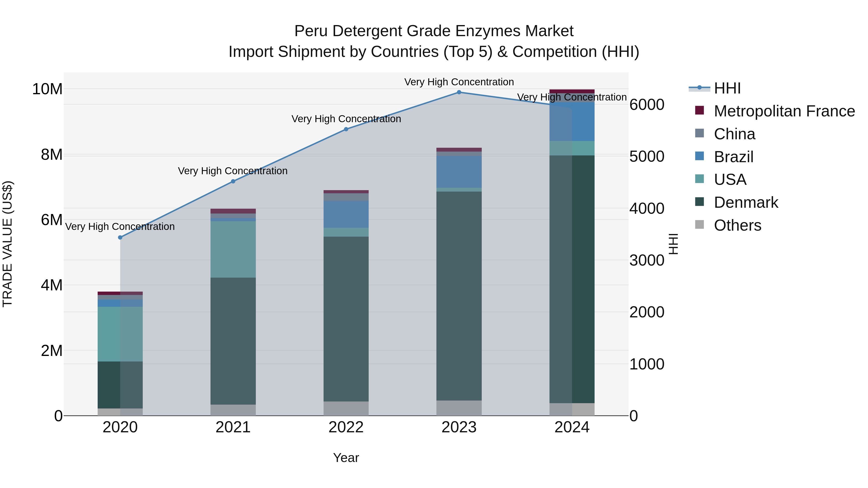The image size is (868, 488).
Task: Click the 4M tick on the left axis
Action: pyautogui.click(x=52, y=285)
